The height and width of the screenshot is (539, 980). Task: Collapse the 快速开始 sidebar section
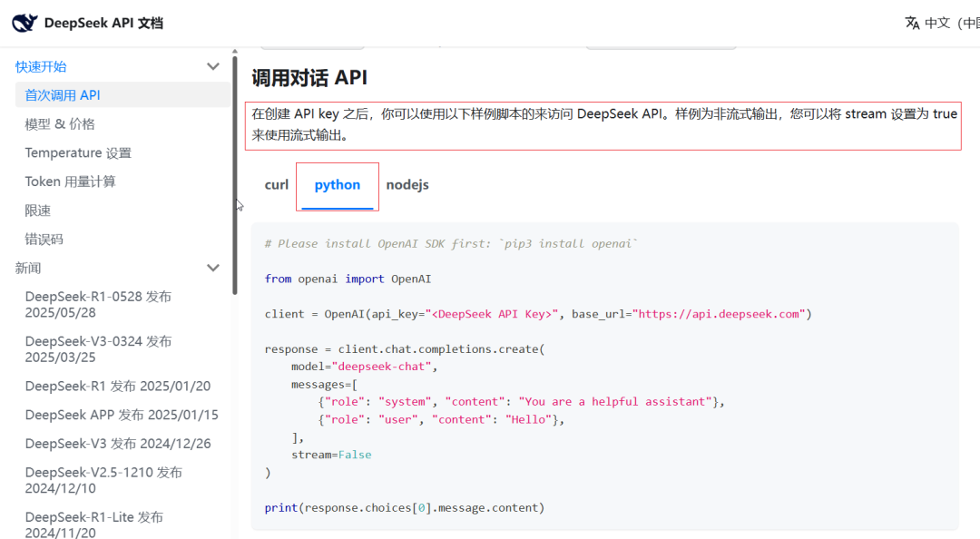click(213, 66)
